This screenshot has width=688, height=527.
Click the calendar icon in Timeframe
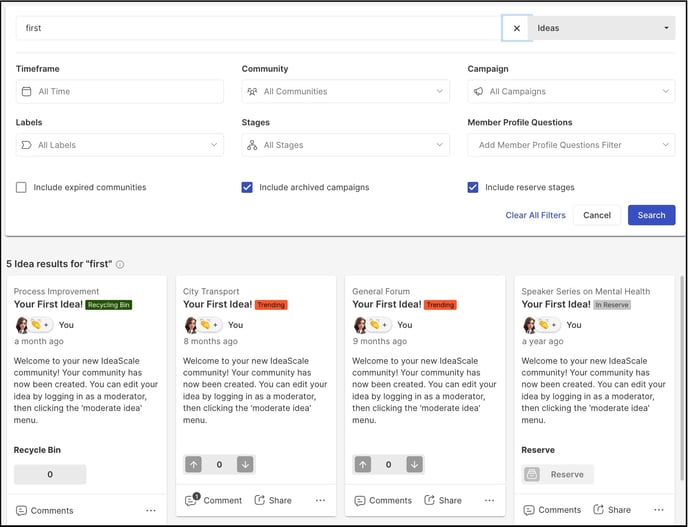pos(27,91)
